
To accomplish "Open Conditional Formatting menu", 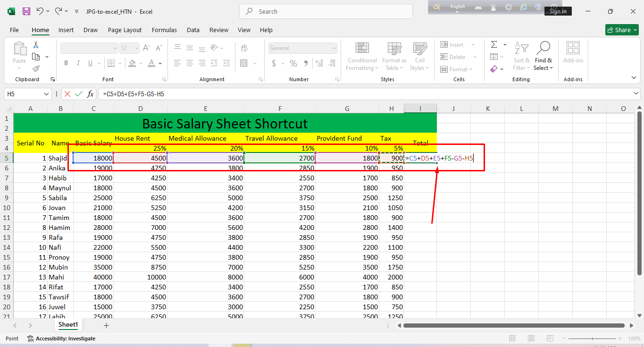I will tap(362, 56).
